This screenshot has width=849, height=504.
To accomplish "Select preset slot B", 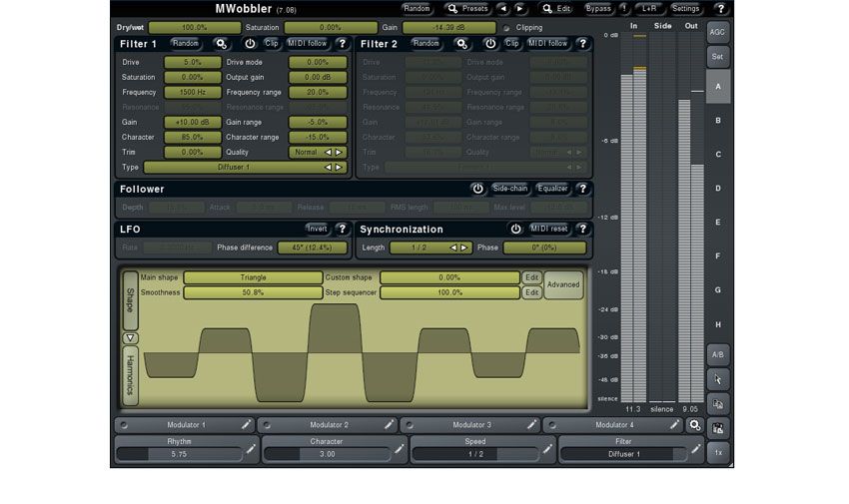I will point(718,120).
